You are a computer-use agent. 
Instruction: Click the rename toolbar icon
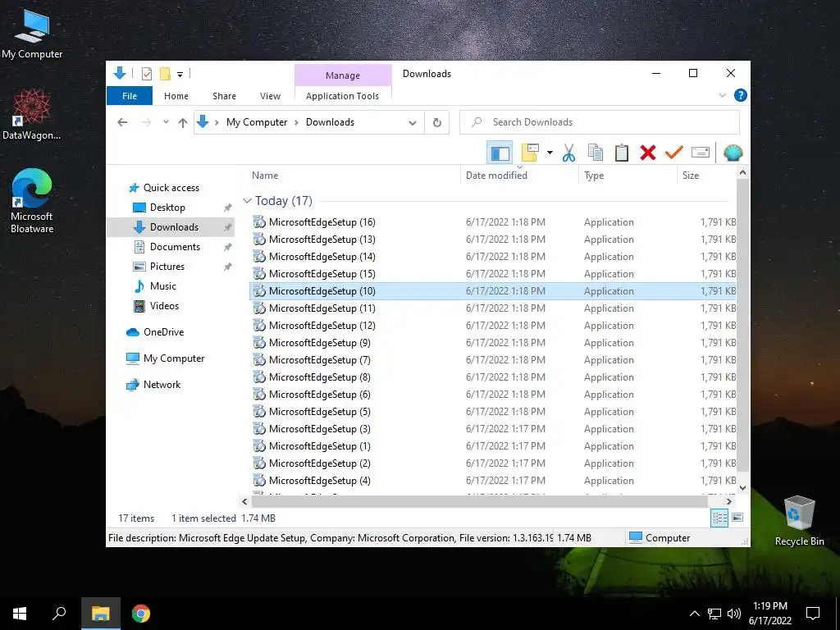(701, 153)
